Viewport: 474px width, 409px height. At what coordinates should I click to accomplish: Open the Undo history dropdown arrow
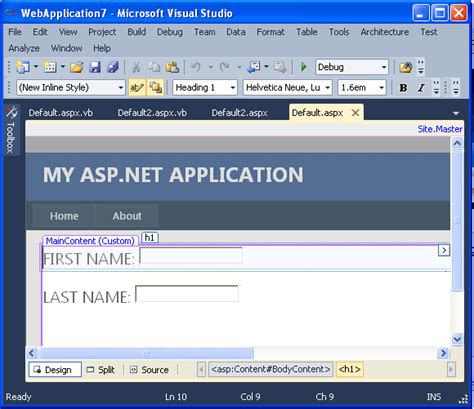coord(210,67)
